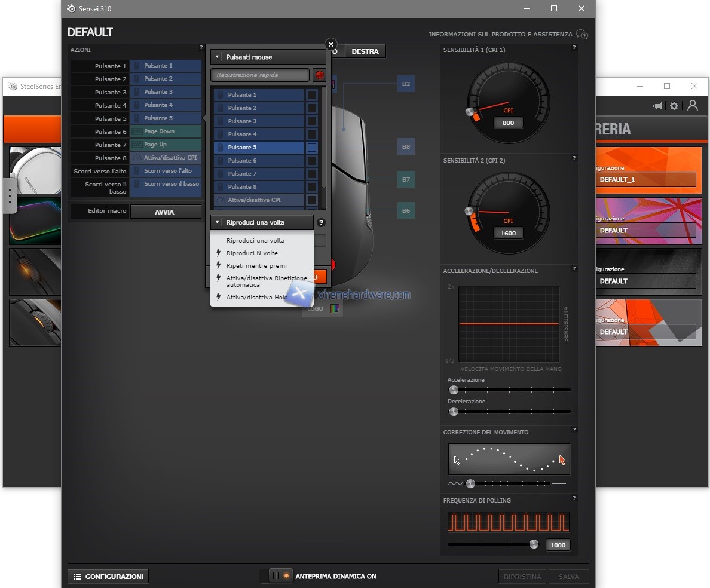This screenshot has height=588, width=710.
Task: Select the B7 button marker on the mouse
Action: [406, 179]
